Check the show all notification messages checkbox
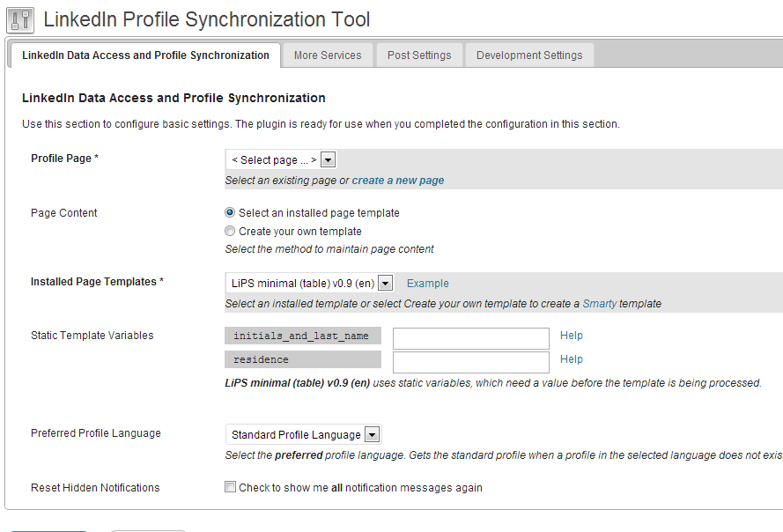 coord(230,487)
